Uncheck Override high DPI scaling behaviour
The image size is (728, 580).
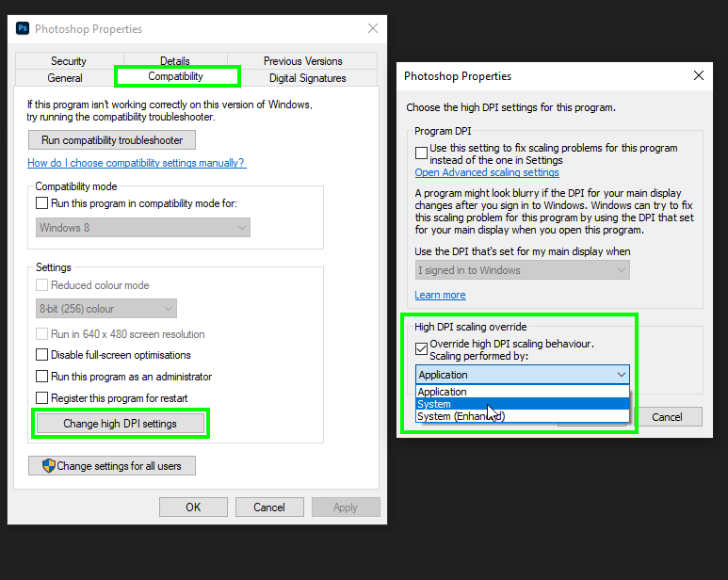coord(422,349)
